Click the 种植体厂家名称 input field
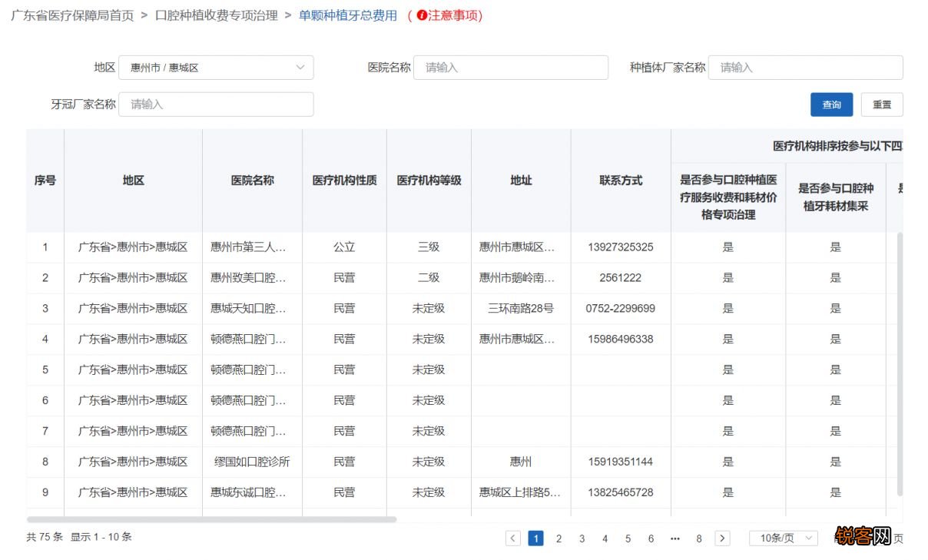Viewport: 928px width, 560px height. (x=805, y=68)
